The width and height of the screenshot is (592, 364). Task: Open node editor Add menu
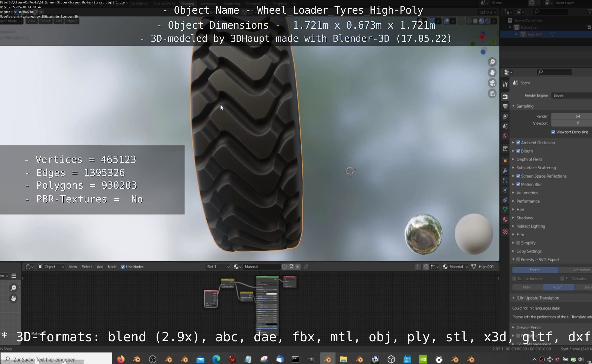100,267
